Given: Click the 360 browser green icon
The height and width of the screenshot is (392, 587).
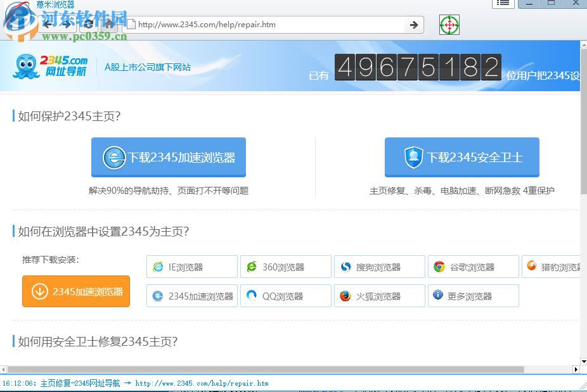Looking at the screenshot, I should coord(252,267).
